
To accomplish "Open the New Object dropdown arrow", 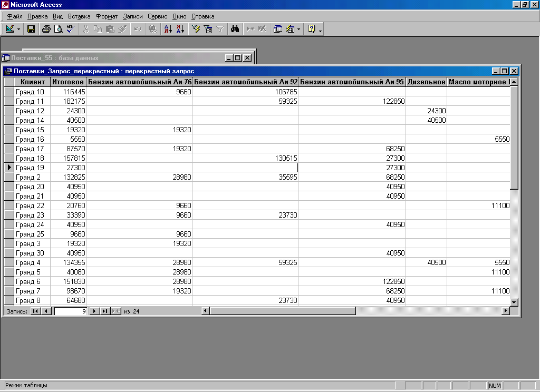I will coord(298,29).
